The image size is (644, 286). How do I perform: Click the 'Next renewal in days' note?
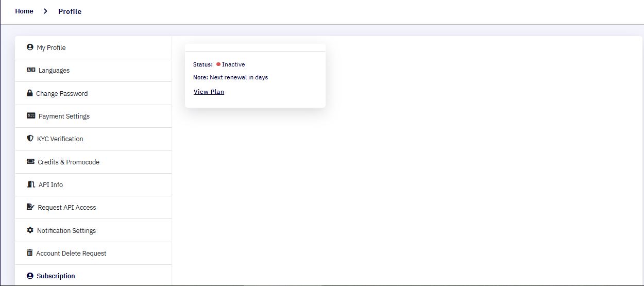[x=239, y=77]
